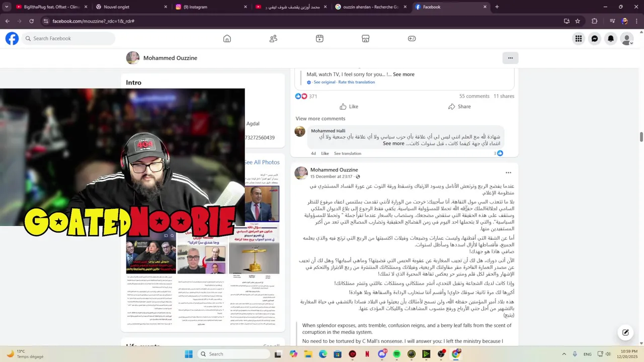Expand See more on translated post
Viewport: 644px width, 362px height.
[404, 74]
